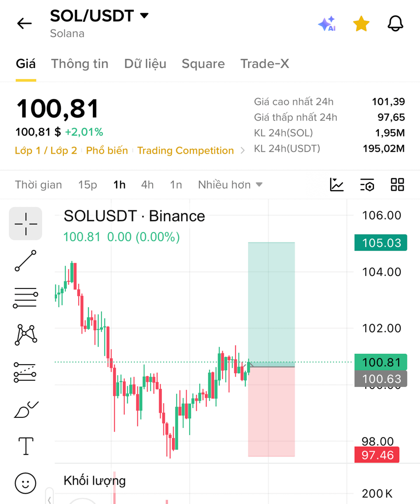Viewport: 420px width, 504px height.
Task: Open the Trading Competition link
Action: pyautogui.click(x=186, y=151)
